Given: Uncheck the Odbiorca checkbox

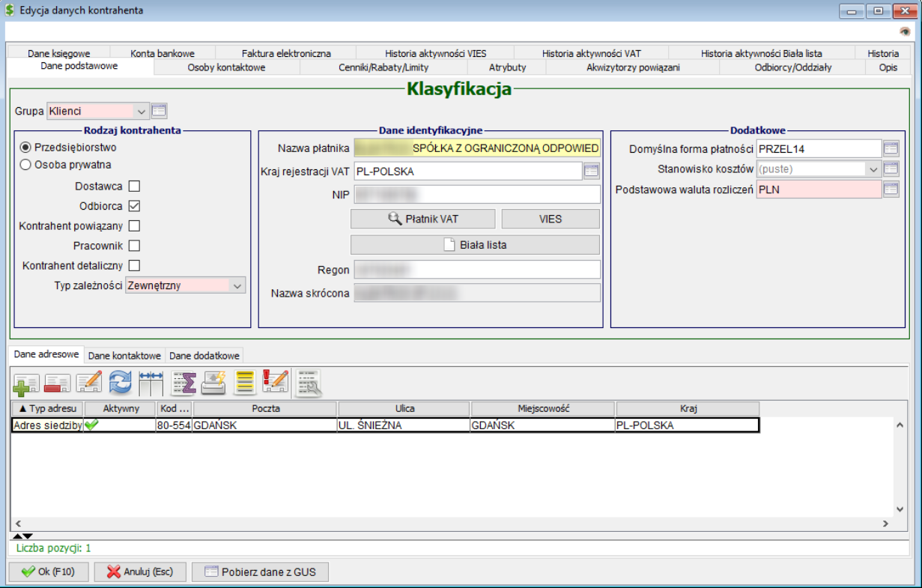Looking at the screenshot, I should [134, 206].
